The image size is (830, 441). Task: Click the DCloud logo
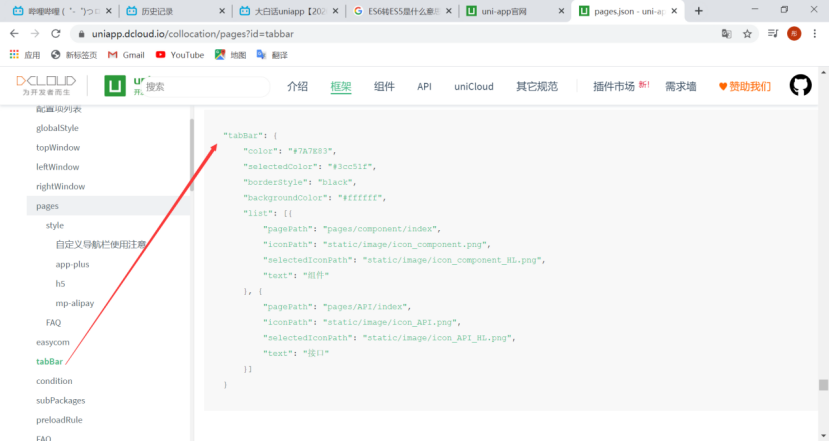point(46,85)
